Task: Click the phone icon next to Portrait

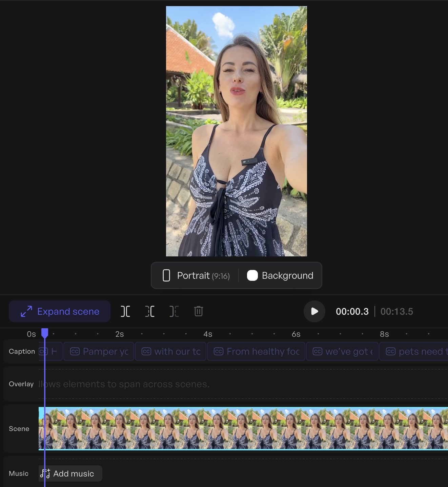Action: point(166,275)
